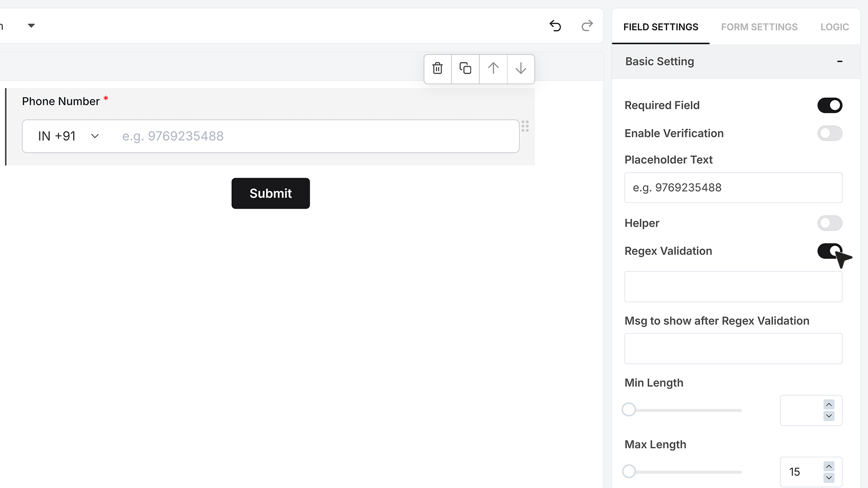
Task: Click the Submit button
Action: (x=271, y=193)
